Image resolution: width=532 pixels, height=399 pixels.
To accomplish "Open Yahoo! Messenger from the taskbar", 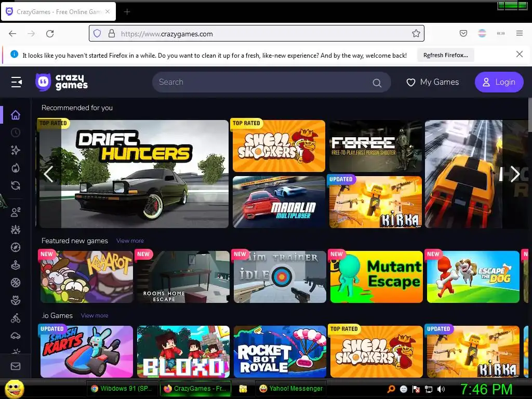I will pyautogui.click(x=291, y=389).
